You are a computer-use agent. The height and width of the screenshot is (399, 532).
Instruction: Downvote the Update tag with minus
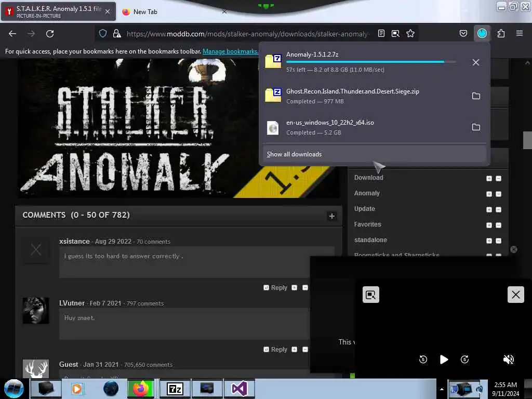tap(498, 210)
